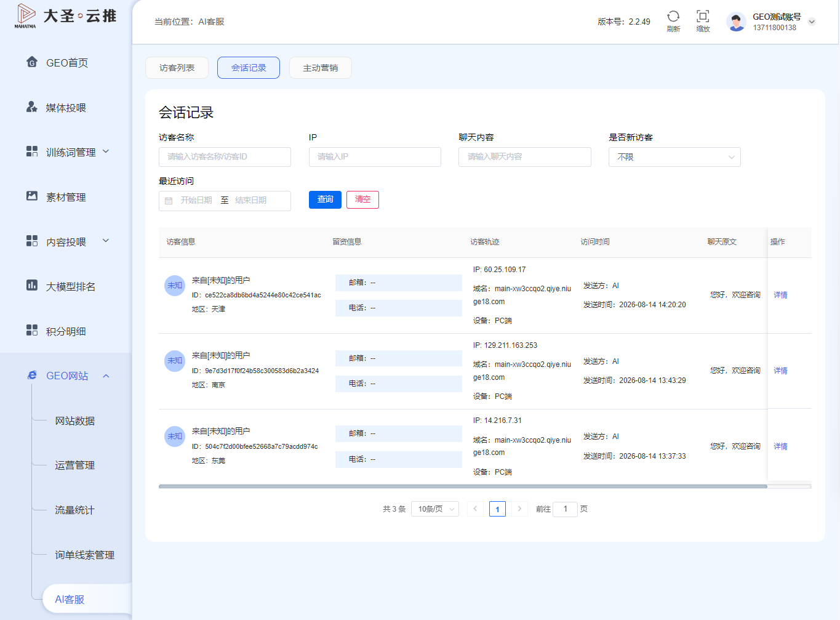This screenshot has width=840, height=620.
Task: Select AI客服 menu item
Action: pyautogui.click(x=70, y=599)
